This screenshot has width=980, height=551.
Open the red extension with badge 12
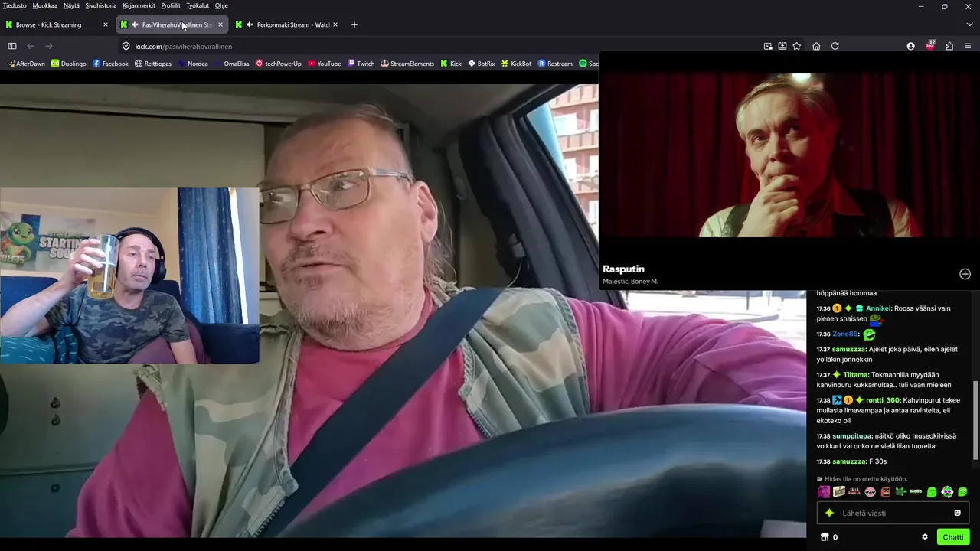pyautogui.click(x=930, y=45)
